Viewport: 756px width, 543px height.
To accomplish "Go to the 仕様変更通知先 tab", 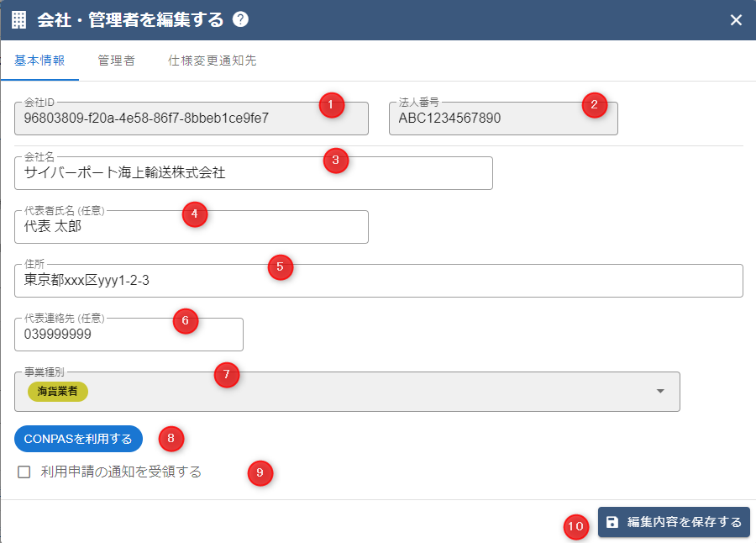I will pos(212,61).
